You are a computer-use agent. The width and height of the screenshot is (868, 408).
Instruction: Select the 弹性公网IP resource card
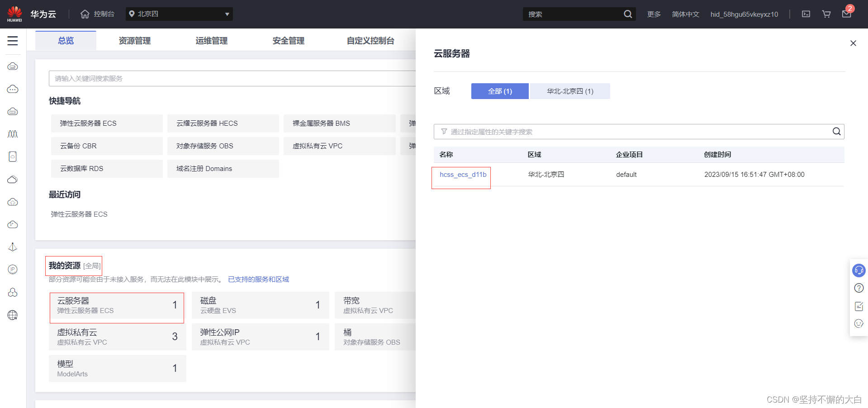tap(260, 337)
